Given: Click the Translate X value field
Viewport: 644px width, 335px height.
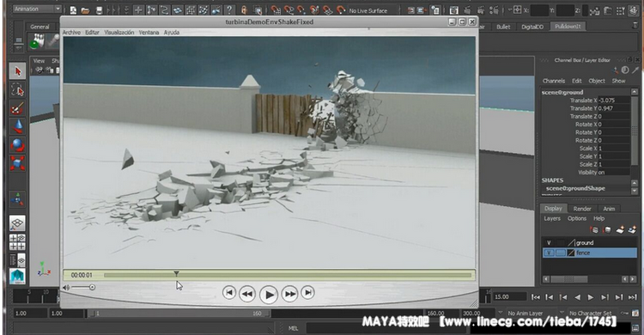Looking at the screenshot, I should [614, 100].
